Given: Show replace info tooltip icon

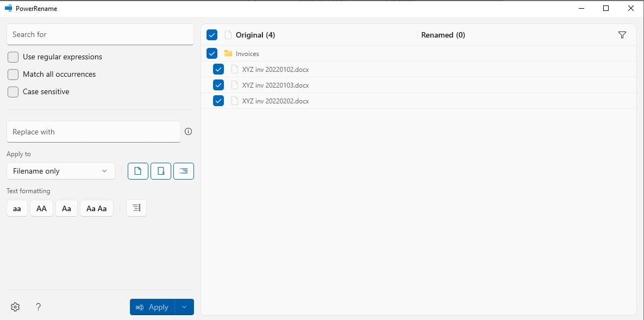Looking at the screenshot, I should [x=187, y=131].
